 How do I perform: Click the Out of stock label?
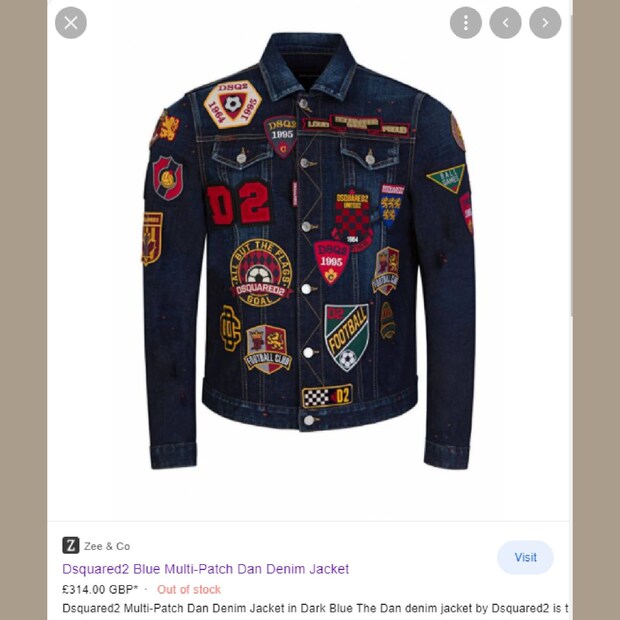coord(189,590)
